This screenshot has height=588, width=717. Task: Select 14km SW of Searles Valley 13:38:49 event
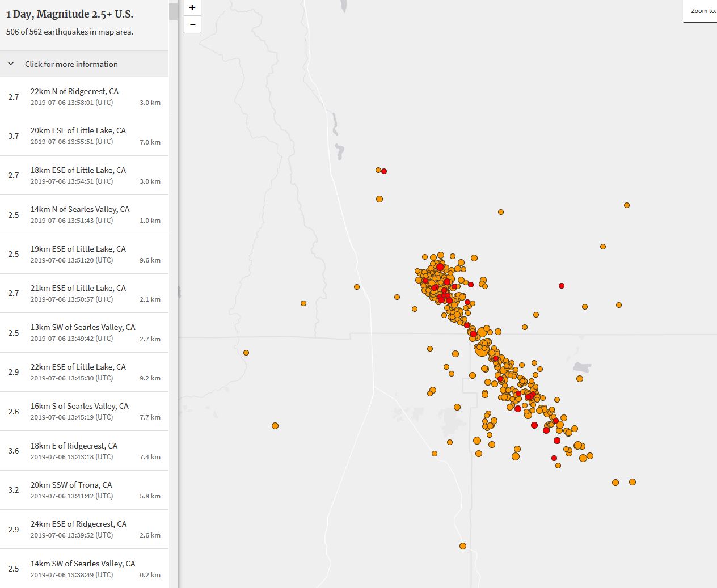pos(84,568)
